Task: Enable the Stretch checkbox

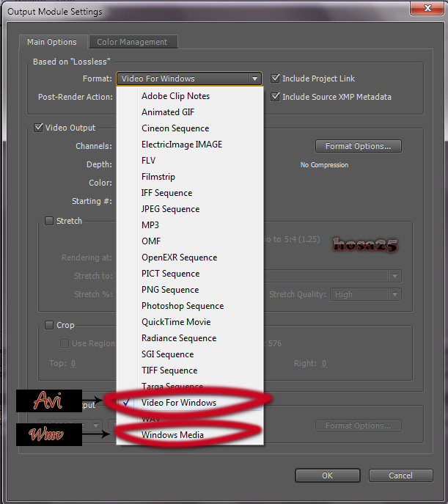Action: pos(49,221)
